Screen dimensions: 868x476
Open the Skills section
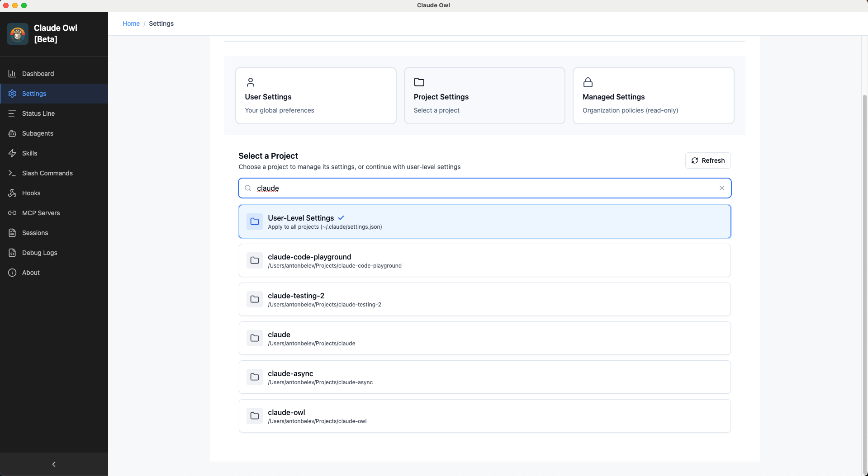tap(30, 153)
